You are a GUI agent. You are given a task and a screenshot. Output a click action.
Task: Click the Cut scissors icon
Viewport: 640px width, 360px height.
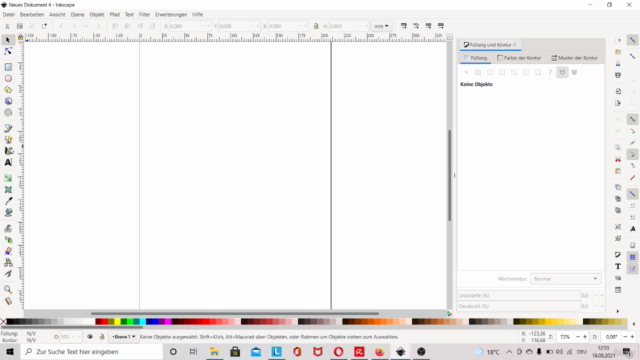tap(618, 159)
